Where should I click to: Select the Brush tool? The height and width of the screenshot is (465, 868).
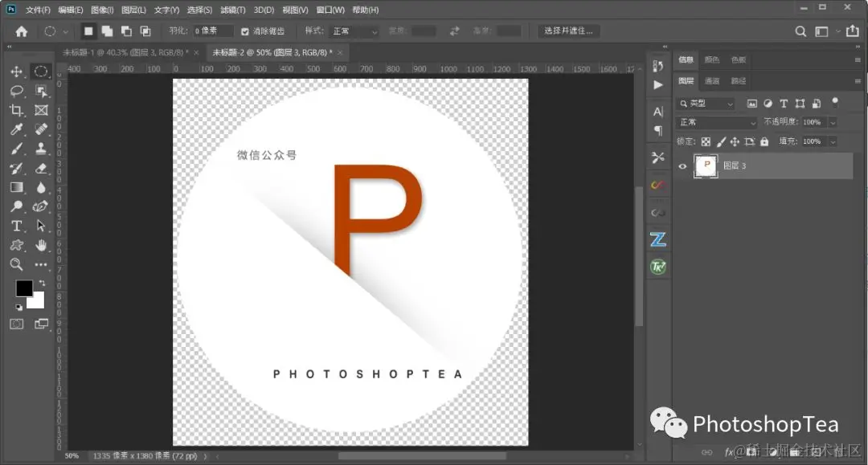click(17, 149)
